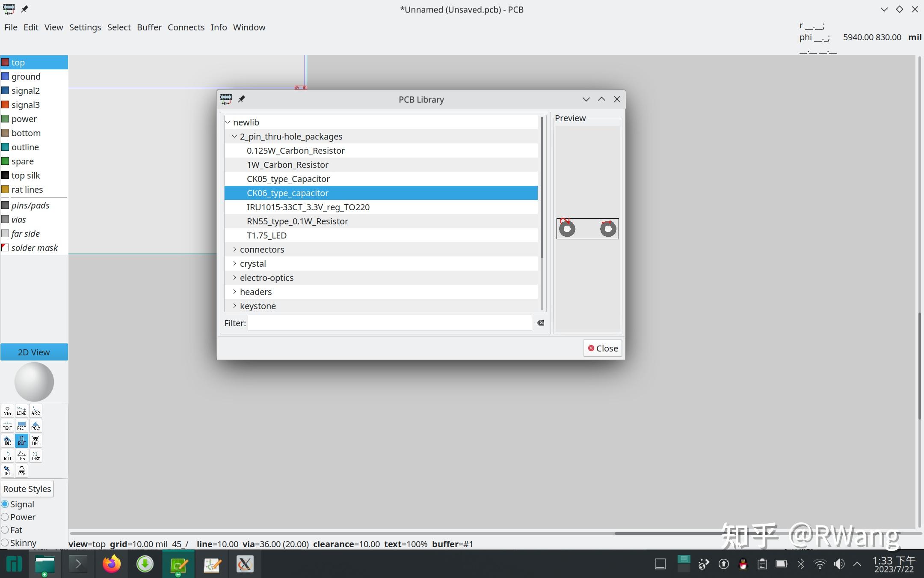Screen dimensions: 924x578
Task: Pick the DEL remove tool
Action: (36, 441)
